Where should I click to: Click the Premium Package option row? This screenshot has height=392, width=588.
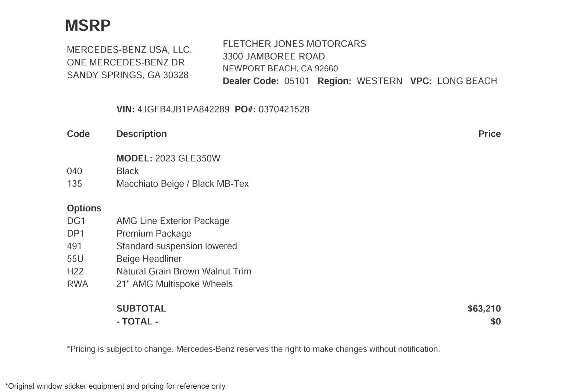tap(129, 234)
